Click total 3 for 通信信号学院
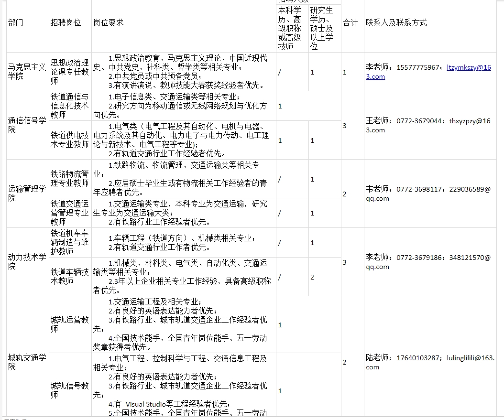Viewport: 504px width, 420px height. (x=352, y=125)
